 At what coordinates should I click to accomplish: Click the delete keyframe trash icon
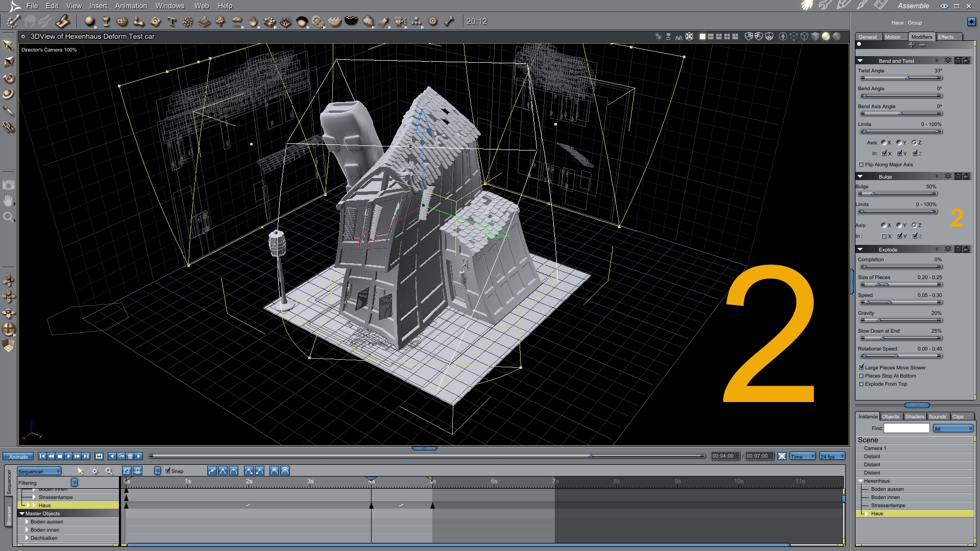point(130,456)
